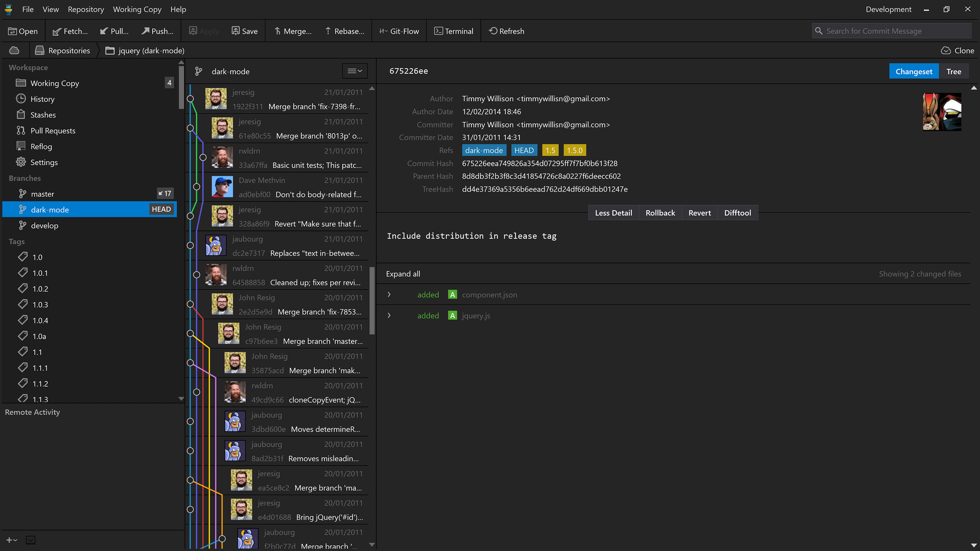The width and height of the screenshot is (980, 551).
Task: Click the yellow 1.5.0 tag label
Action: pyautogui.click(x=574, y=150)
